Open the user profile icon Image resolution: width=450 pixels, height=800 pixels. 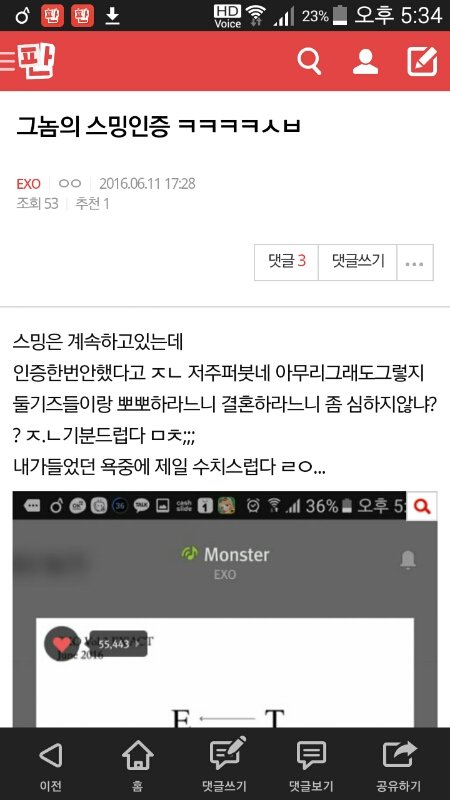365,61
